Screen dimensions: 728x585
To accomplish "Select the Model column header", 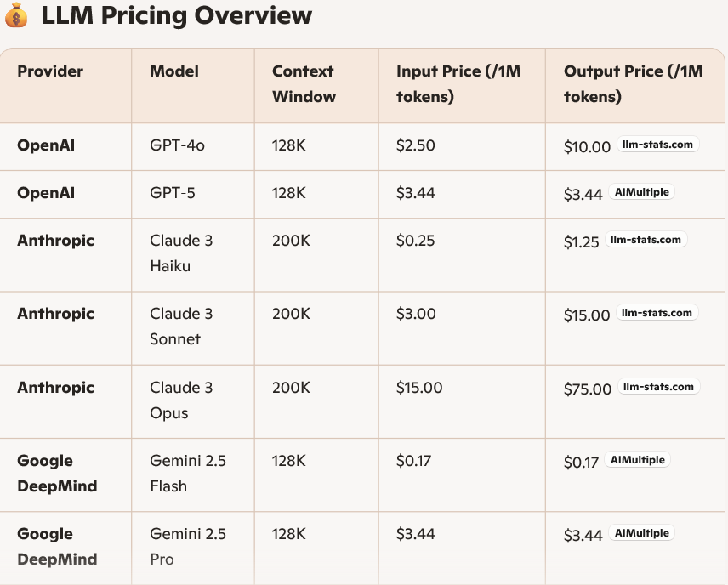I will tap(174, 71).
